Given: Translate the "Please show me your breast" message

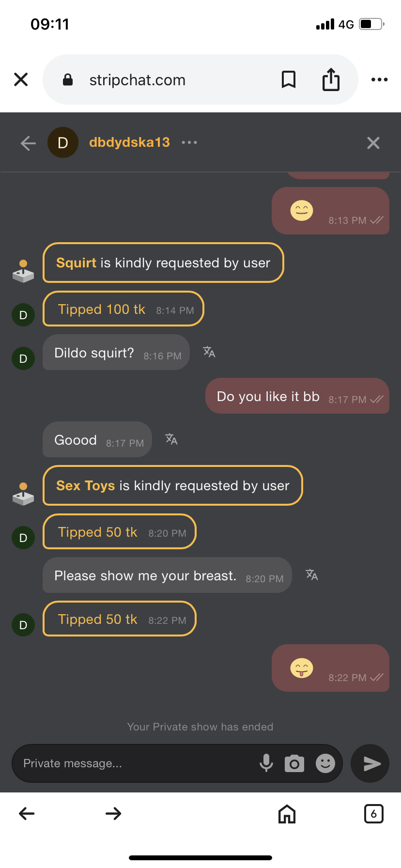Looking at the screenshot, I should (x=312, y=575).
